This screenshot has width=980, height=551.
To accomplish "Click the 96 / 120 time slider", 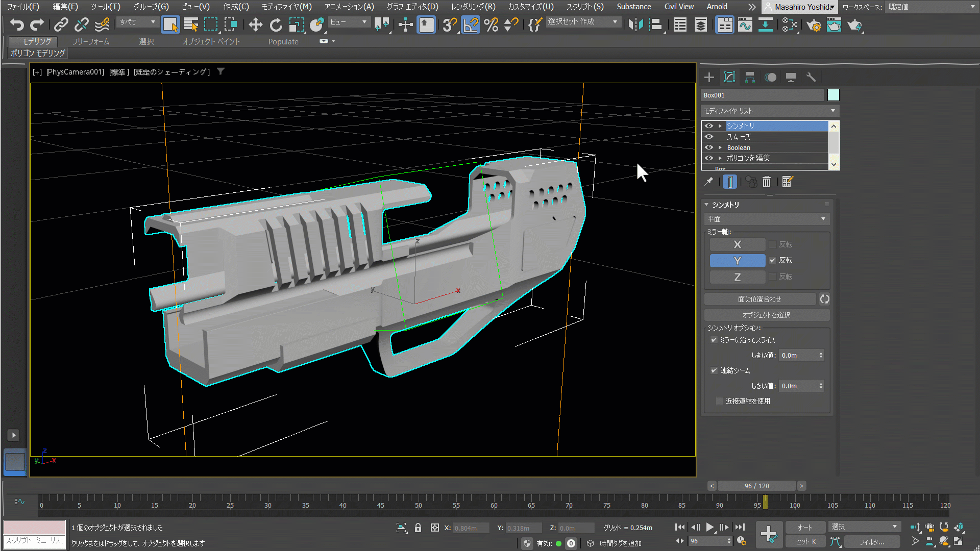I will coord(756,486).
